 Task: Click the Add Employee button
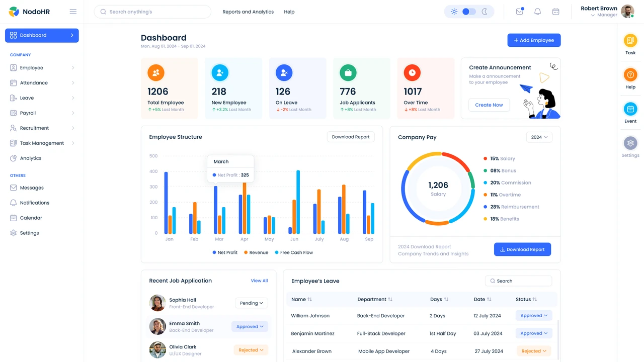(x=534, y=40)
